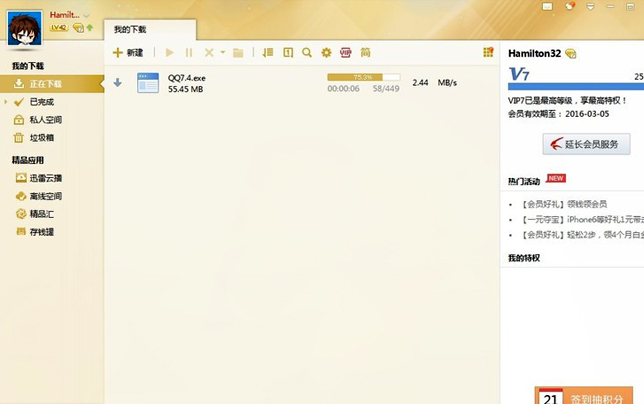Open 已完成 completed list

(41, 102)
